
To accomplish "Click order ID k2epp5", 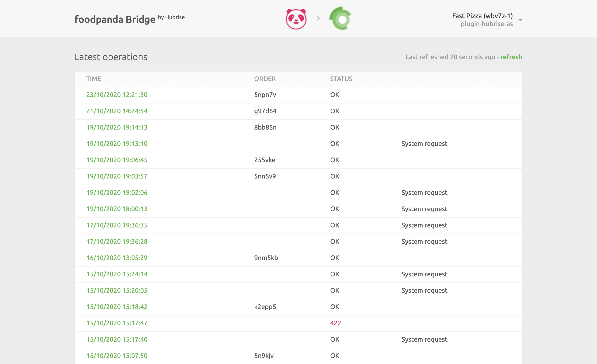I will coord(265,307).
